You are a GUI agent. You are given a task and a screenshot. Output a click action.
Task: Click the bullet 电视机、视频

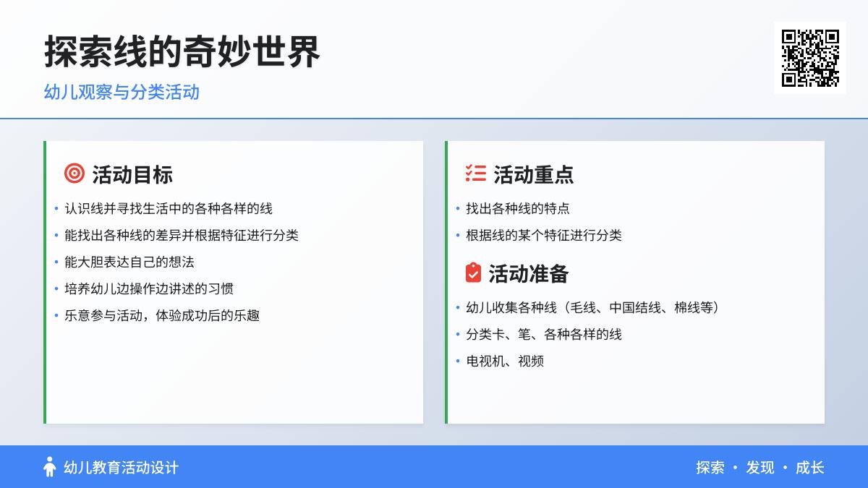point(505,361)
